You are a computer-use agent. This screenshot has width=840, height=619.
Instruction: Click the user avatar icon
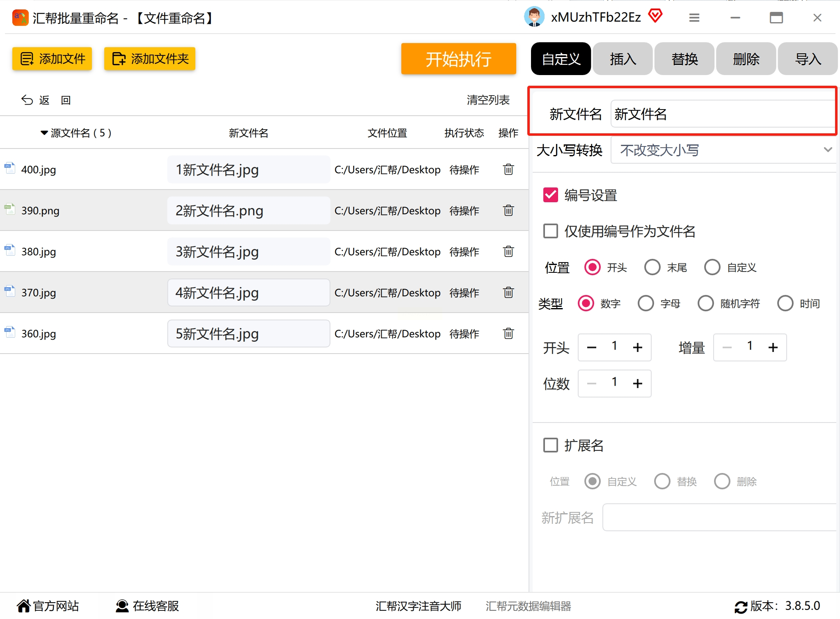(534, 17)
